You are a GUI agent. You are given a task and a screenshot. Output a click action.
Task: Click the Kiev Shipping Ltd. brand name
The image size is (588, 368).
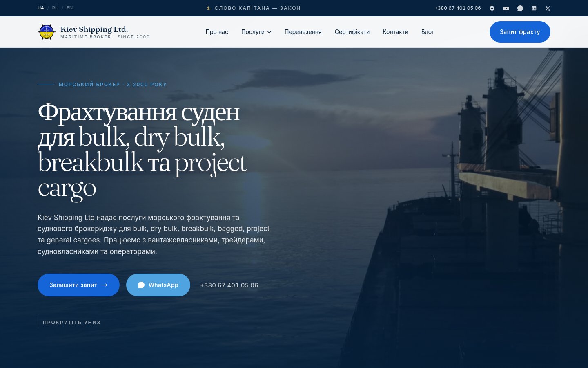point(94,29)
